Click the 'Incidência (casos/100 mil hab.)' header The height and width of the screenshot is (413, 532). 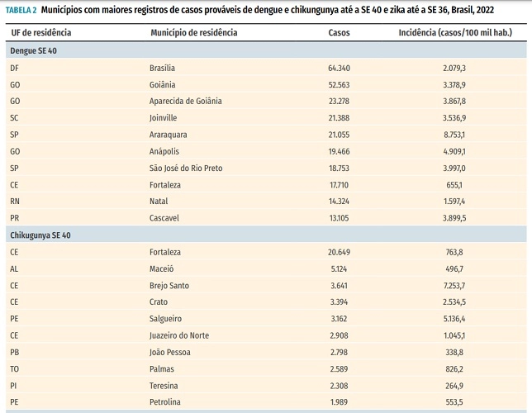[454, 33]
